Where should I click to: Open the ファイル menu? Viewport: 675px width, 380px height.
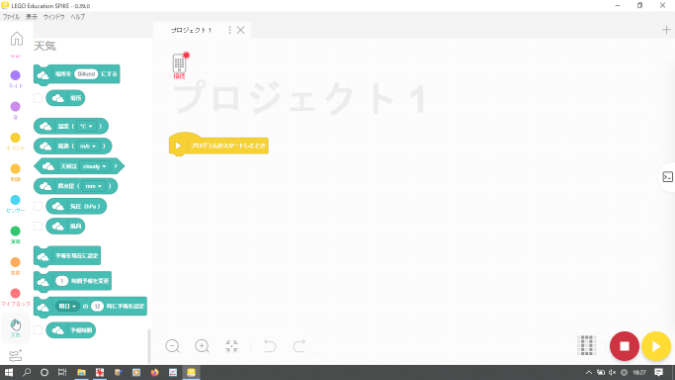point(11,17)
